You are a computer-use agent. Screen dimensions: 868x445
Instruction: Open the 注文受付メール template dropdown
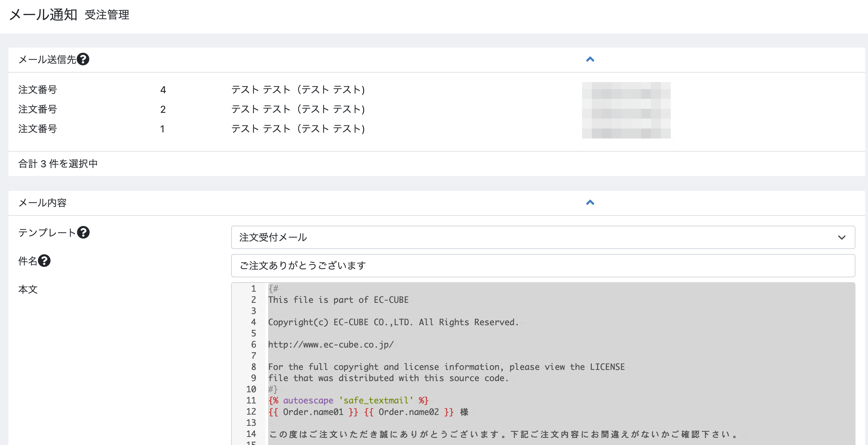click(x=543, y=237)
